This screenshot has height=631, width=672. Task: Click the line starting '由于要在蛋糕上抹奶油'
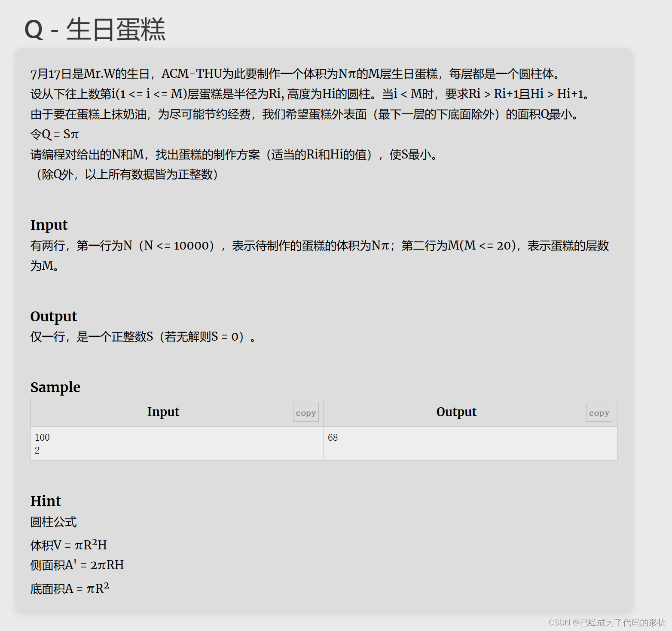point(305,114)
